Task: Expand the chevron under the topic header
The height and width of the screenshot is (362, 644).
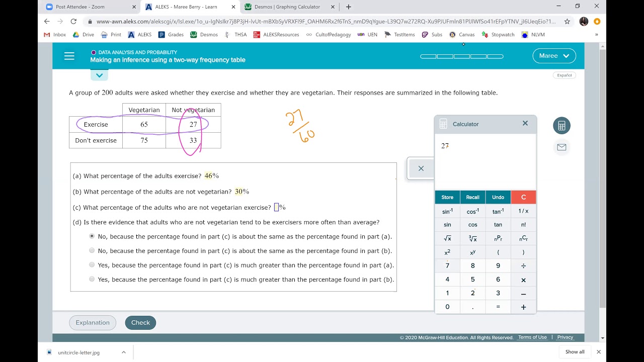Action: (99, 75)
